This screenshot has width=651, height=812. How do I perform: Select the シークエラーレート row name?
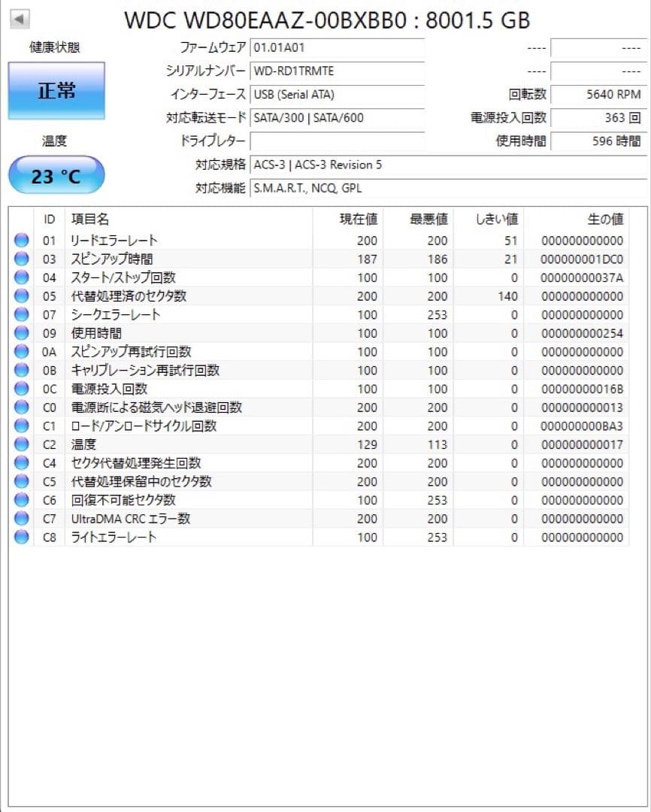click(x=116, y=315)
